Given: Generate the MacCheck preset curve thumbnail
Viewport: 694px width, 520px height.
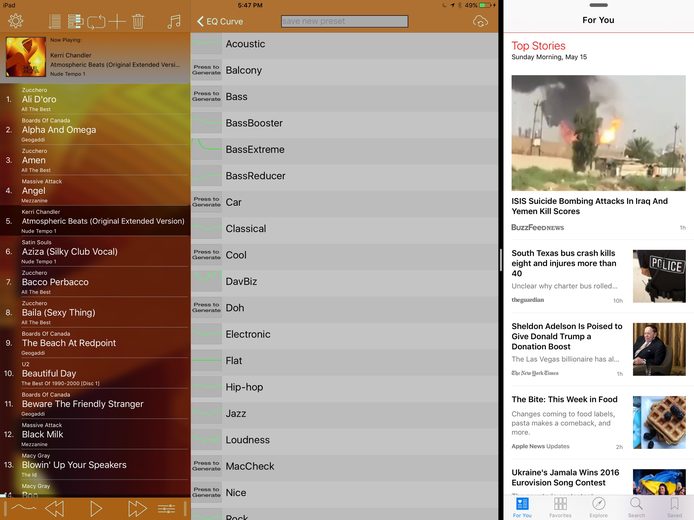Looking at the screenshot, I should pyautogui.click(x=206, y=466).
